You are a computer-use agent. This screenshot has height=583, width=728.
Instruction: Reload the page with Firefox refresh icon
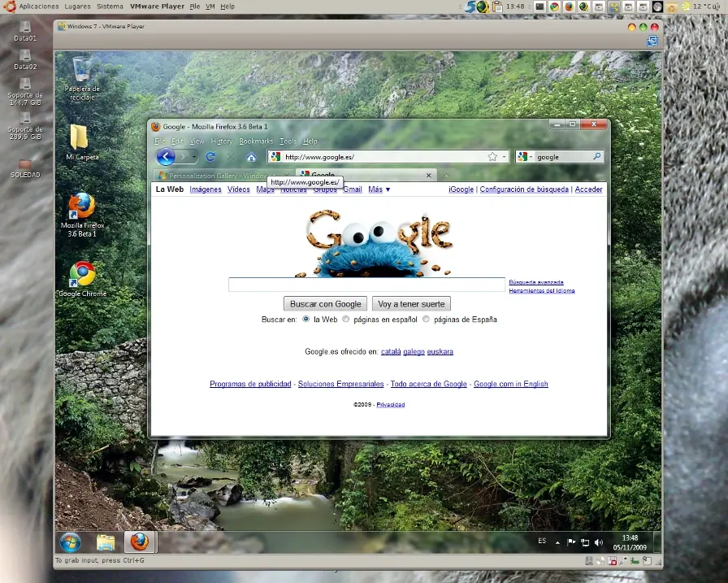coord(210,157)
